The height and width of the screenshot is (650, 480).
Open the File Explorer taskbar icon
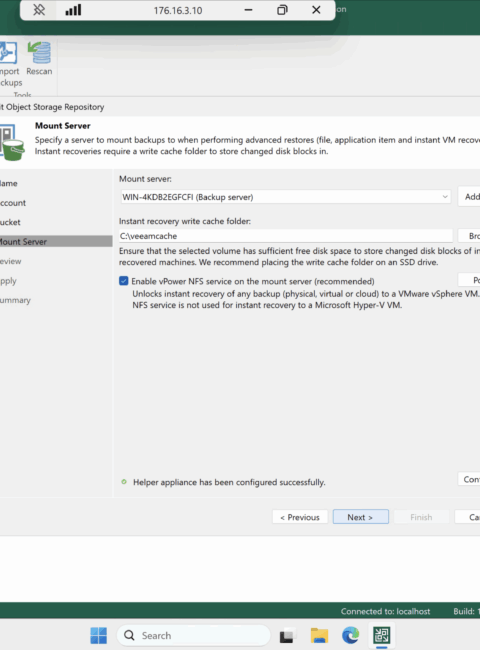coord(319,635)
